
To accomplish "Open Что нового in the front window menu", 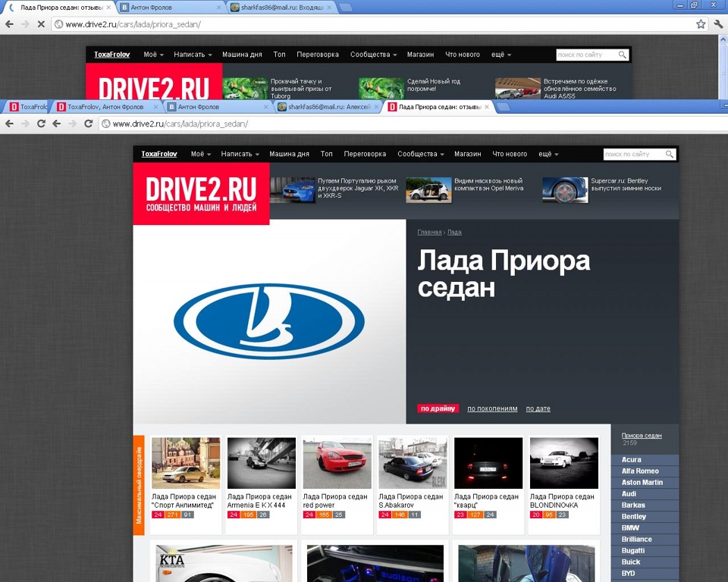I will 510,154.
